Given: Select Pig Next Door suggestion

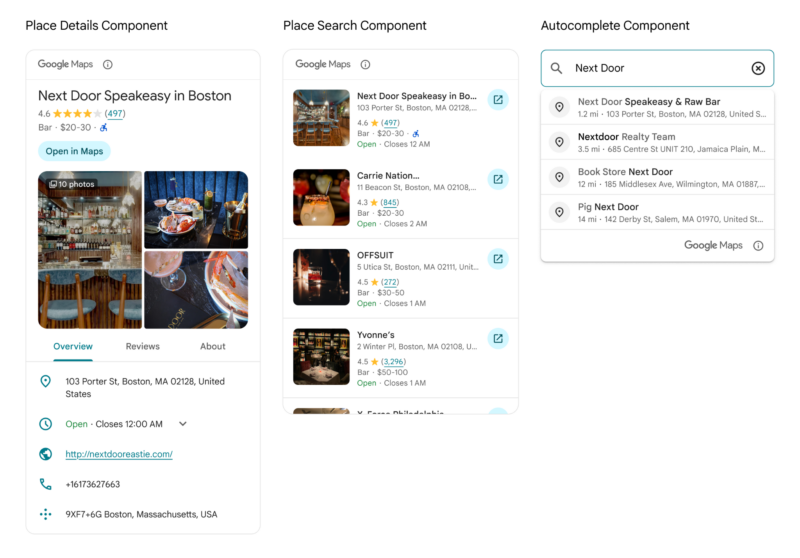Looking at the screenshot, I should [x=657, y=212].
